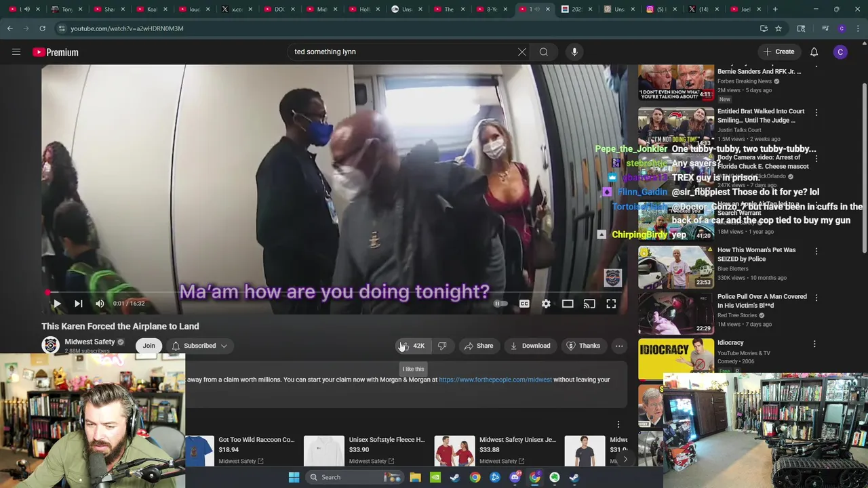Open Idiocracy movie listing
This screenshot has height=488, width=868.
tap(730, 343)
